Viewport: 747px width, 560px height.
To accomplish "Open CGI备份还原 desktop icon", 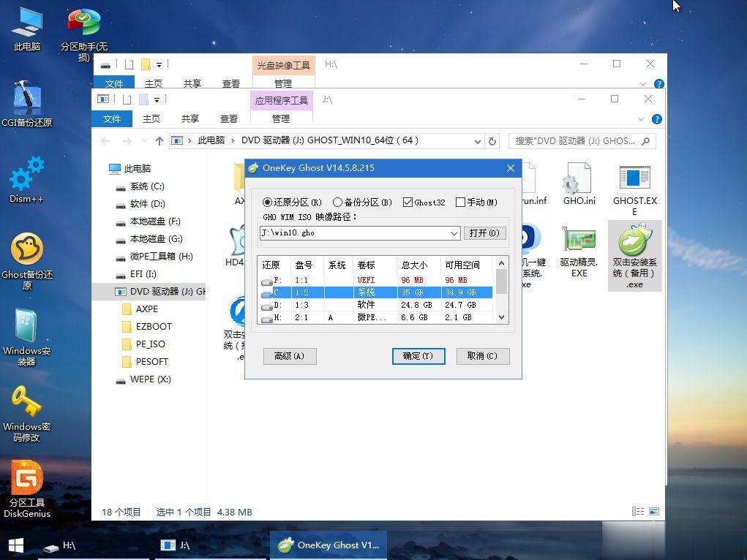I will pos(27,103).
